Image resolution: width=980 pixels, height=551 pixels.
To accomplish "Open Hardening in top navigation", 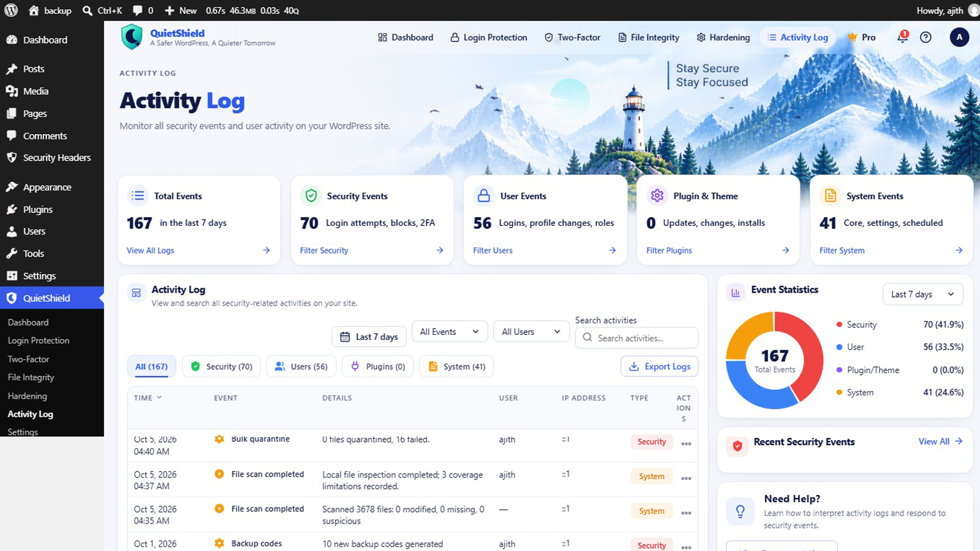I will click(x=723, y=37).
